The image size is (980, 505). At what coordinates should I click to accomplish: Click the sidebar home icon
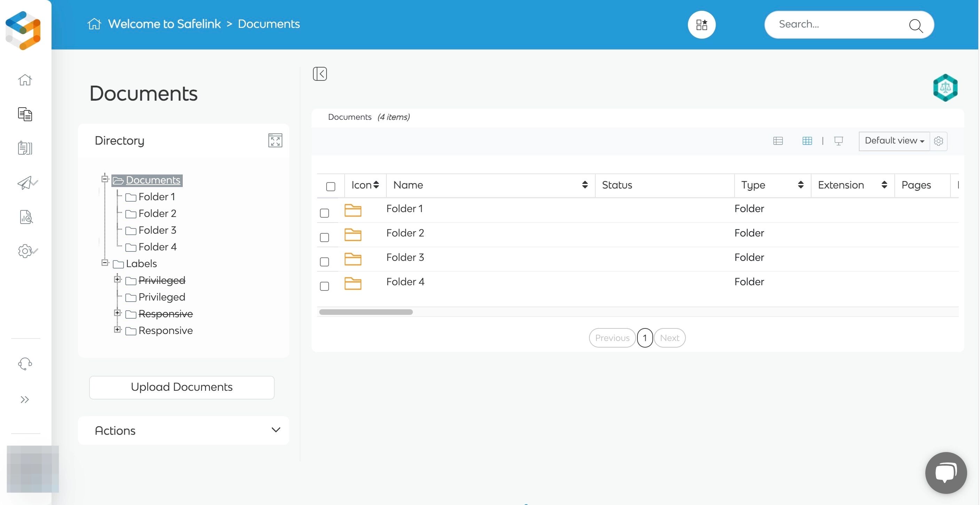tap(25, 80)
